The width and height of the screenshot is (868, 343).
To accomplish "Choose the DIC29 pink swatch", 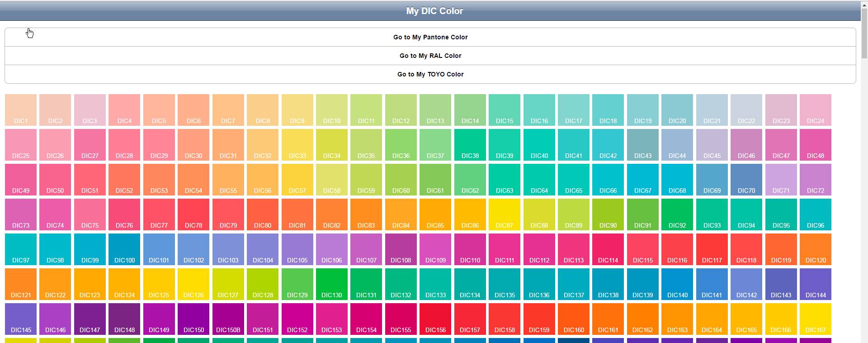I will click(159, 145).
